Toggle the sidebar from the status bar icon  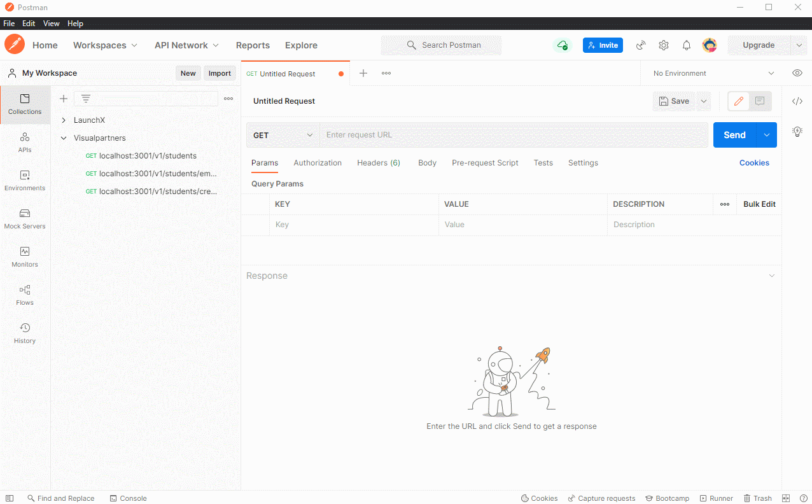click(10, 498)
